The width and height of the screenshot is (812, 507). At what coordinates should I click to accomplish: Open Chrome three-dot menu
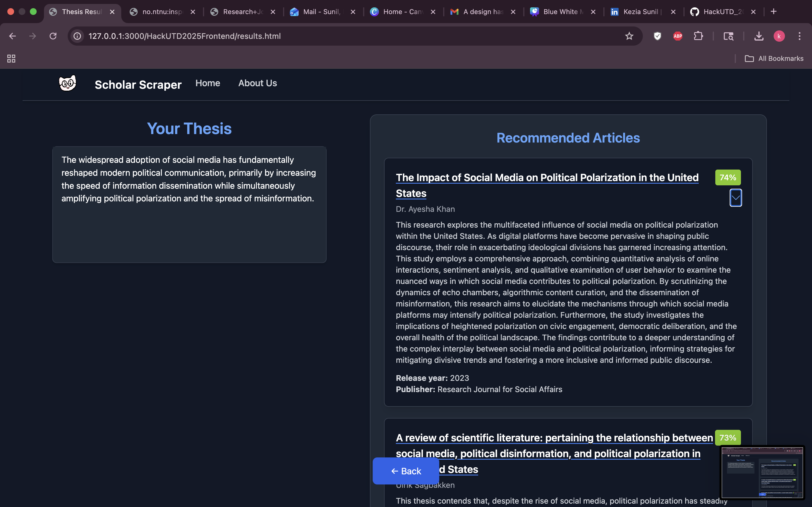[800, 36]
